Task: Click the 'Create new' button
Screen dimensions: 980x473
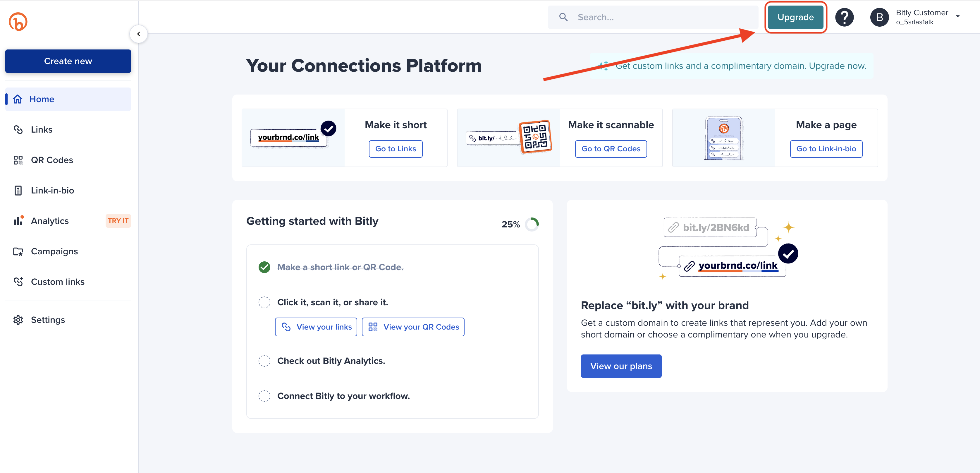Action: click(68, 61)
